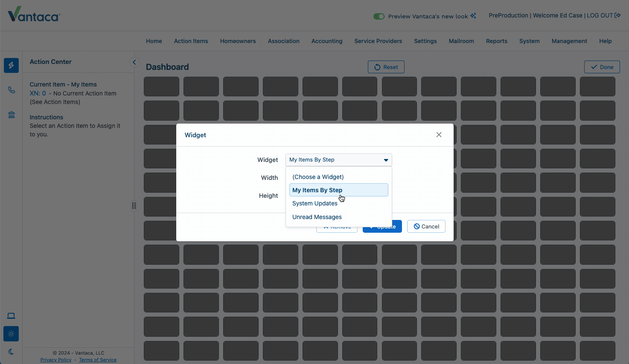629x364 pixels.
Task: Open the Action Center lightning bolt icon
Action: (11, 65)
